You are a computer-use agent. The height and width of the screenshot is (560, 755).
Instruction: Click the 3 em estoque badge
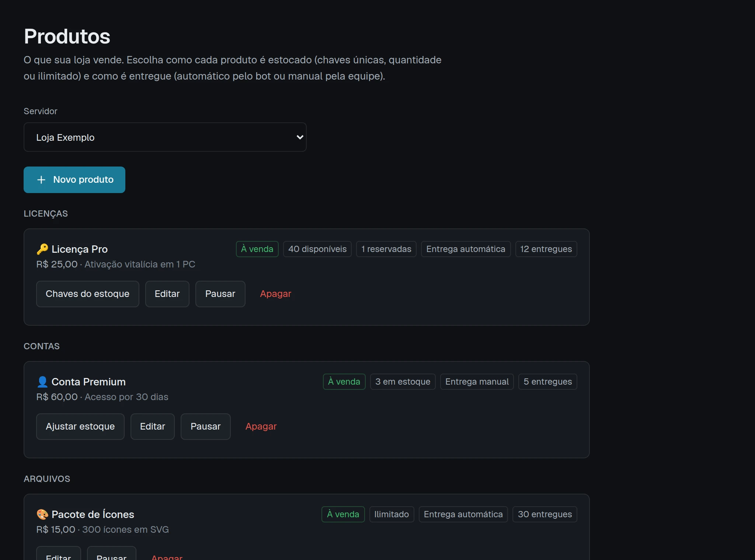tap(403, 382)
